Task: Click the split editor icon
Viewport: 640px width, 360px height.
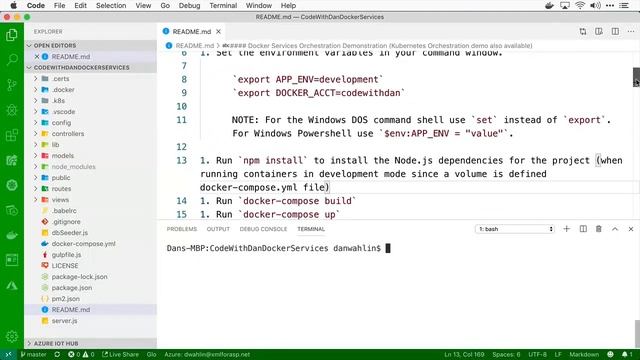Action: (615, 31)
